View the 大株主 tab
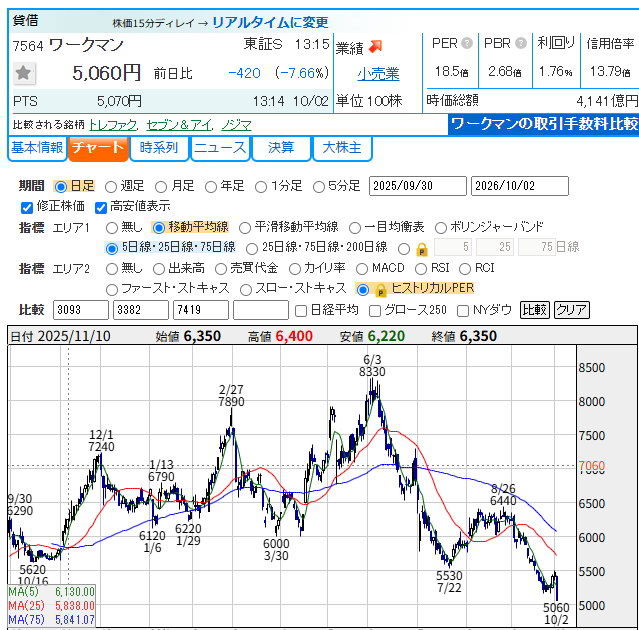Image resolution: width=639 pixels, height=630 pixels. tap(342, 148)
